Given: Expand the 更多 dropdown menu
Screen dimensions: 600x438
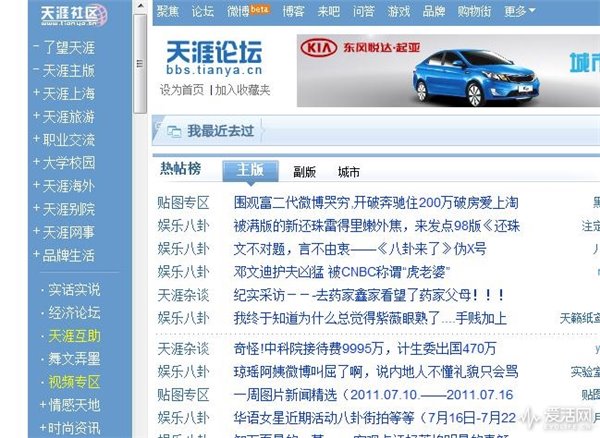Looking at the screenshot, I should click(x=519, y=11).
